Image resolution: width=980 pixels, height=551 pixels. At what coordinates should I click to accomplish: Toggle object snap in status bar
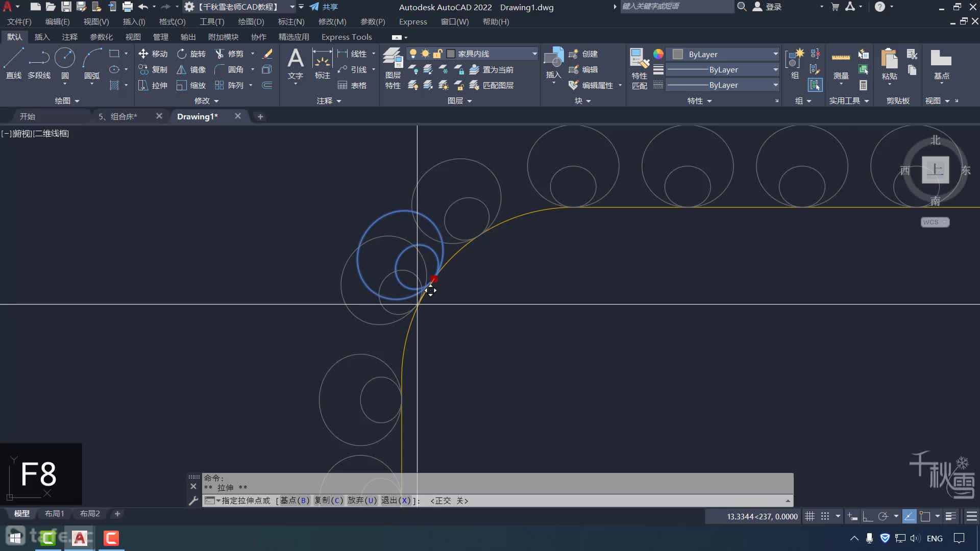coord(925,516)
